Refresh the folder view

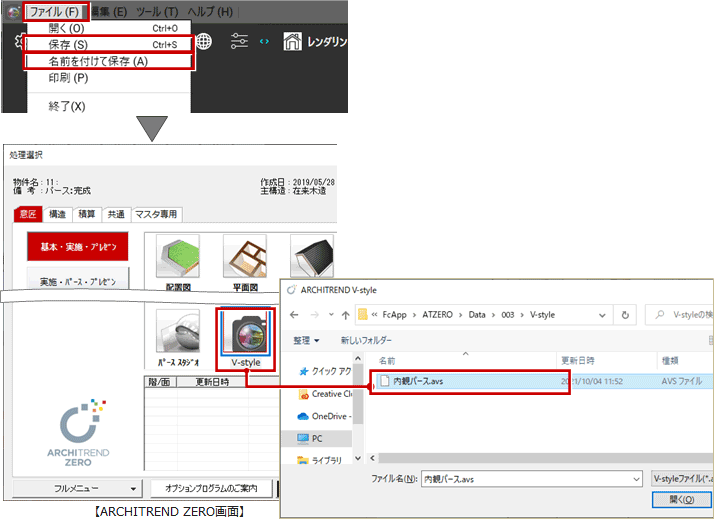625,315
